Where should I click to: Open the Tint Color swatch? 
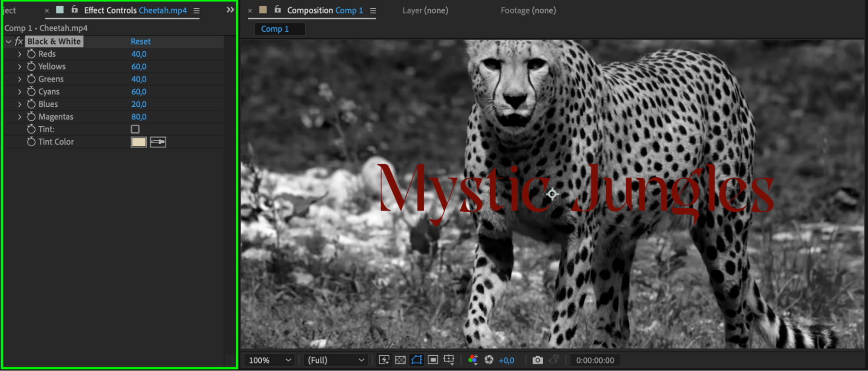(x=139, y=142)
